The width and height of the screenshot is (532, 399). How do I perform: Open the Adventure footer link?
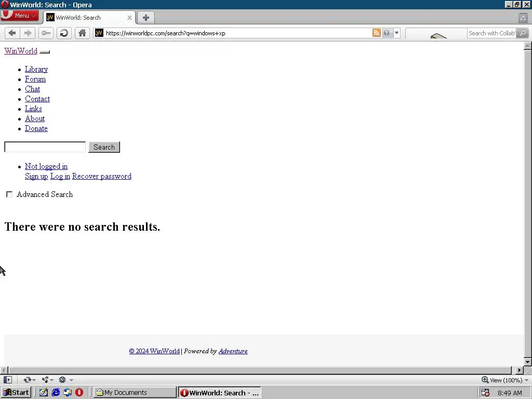(x=233, y=351)
